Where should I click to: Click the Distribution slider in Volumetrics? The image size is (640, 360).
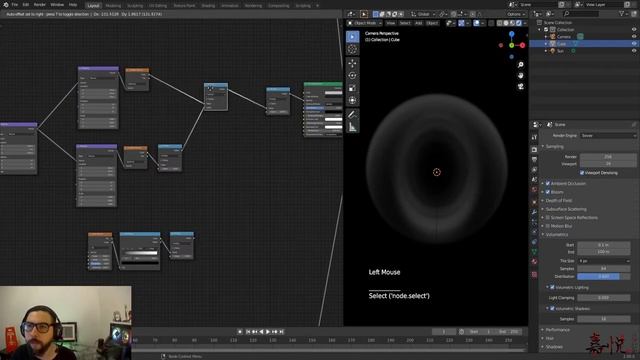tap(604, 276)
